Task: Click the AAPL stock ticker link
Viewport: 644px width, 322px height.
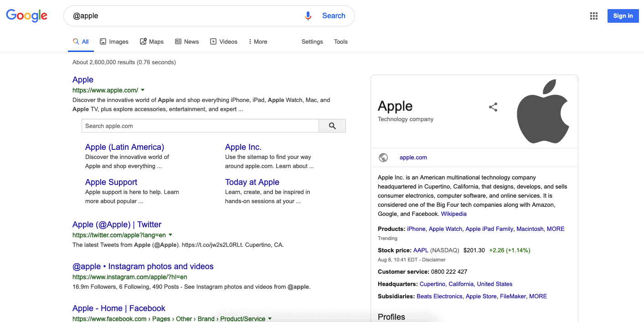Action: (x=420, y=250)
